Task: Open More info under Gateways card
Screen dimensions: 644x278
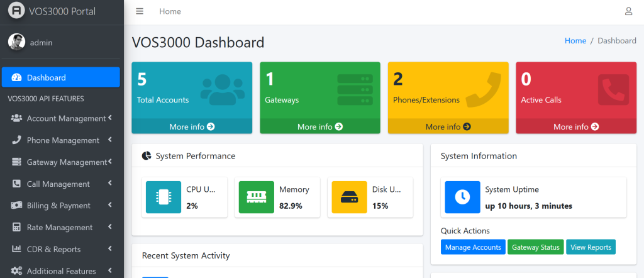Action: (x=320, y=126)
